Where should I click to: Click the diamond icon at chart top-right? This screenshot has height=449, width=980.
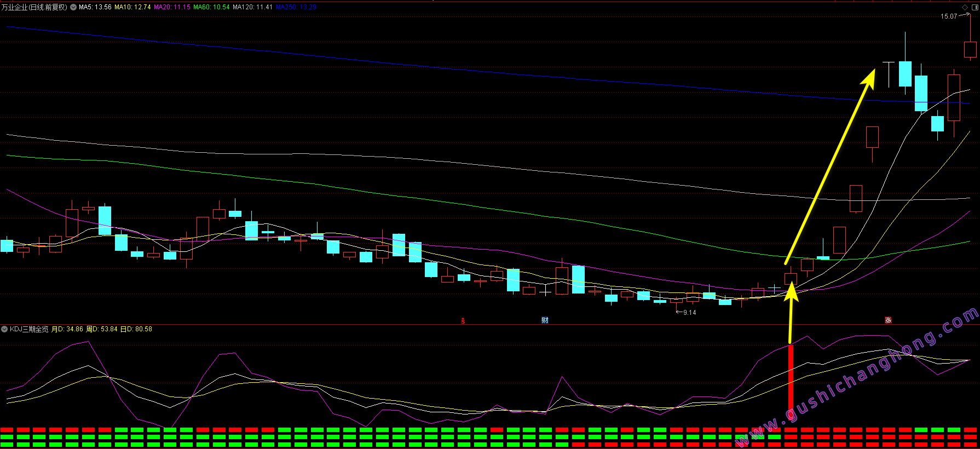[x=965, y=7]
